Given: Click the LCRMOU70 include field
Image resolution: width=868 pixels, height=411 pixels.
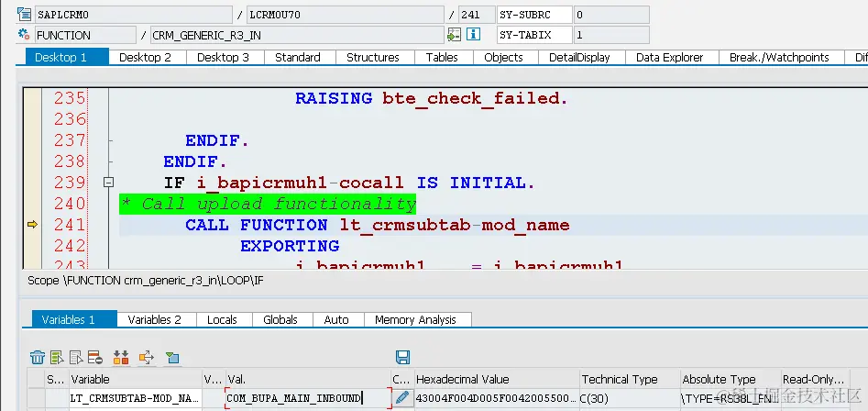Looking at the screenshot, I should (346, 15).
